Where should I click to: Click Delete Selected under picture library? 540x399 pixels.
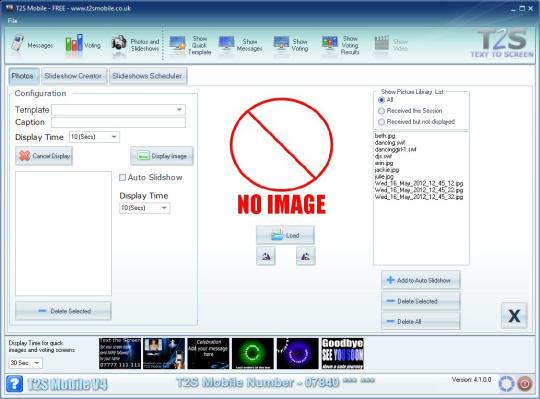point(420,301)
